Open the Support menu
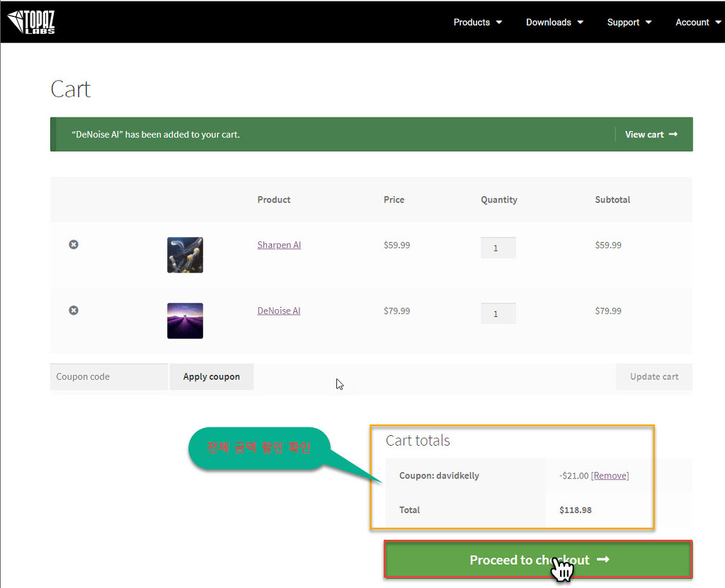The height and width of the screenshot is (588, 725). click(629, 22)
